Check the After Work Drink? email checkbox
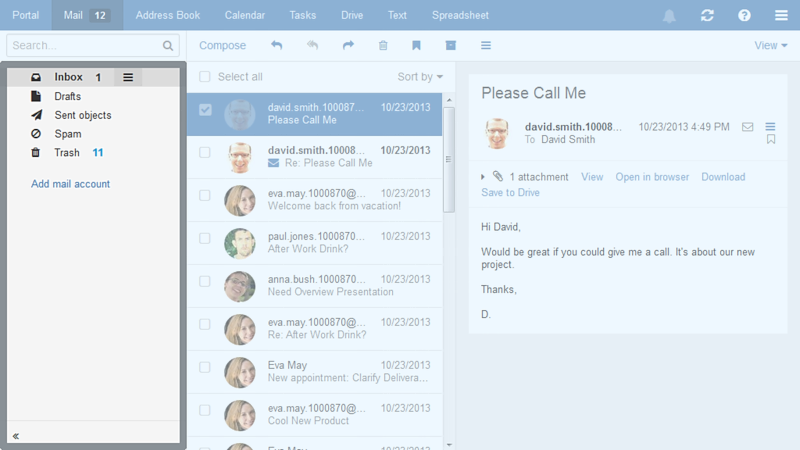This screenshot has height=450, width=800. (x=205, y=238)
